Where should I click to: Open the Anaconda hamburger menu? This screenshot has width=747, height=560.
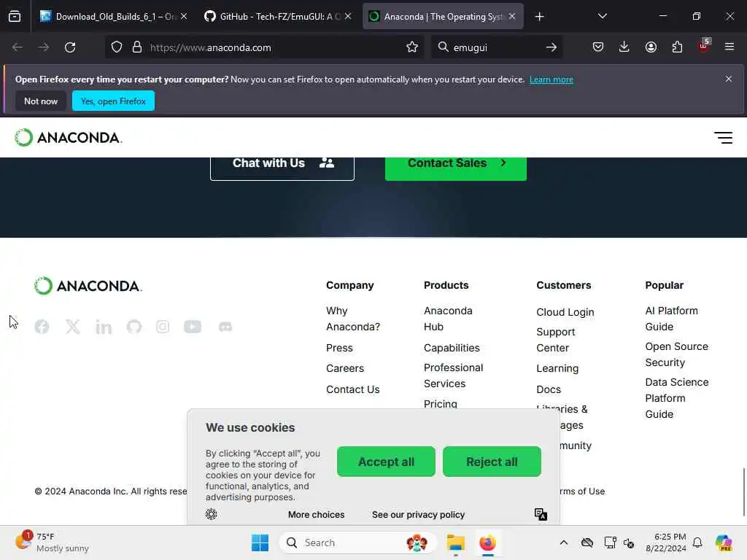click(x=723, y=138)
